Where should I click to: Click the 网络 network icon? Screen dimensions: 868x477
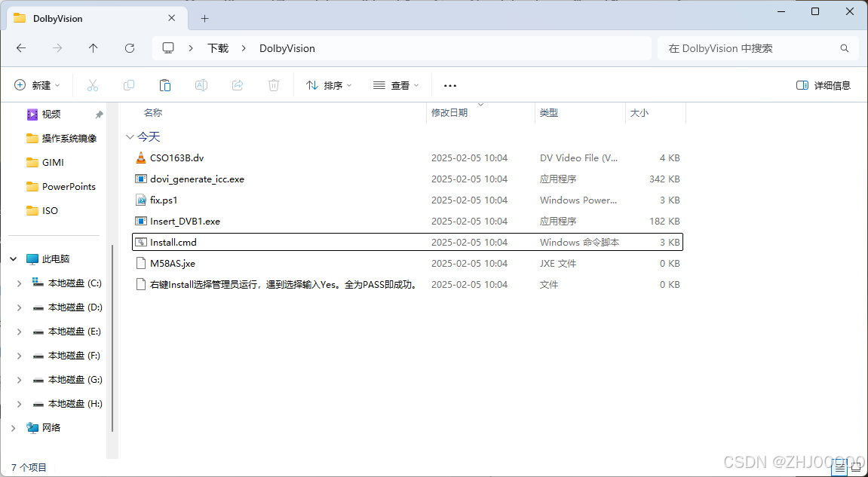[x=32, y=428]
